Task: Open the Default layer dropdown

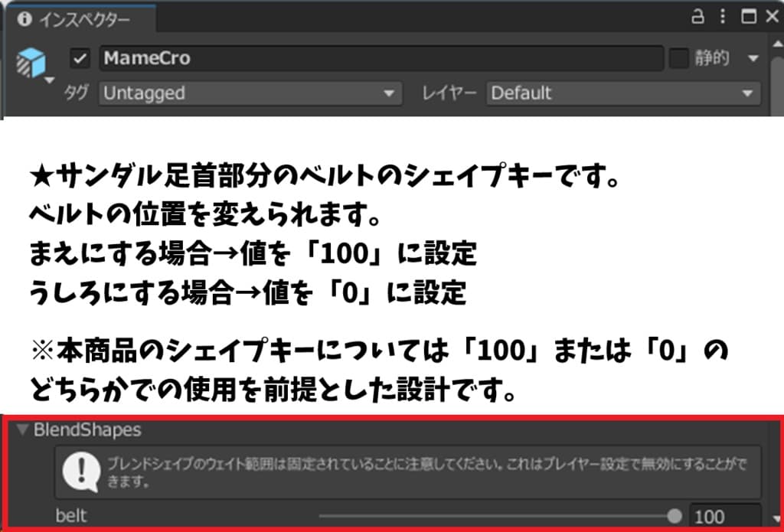Action: coord(622,93)
